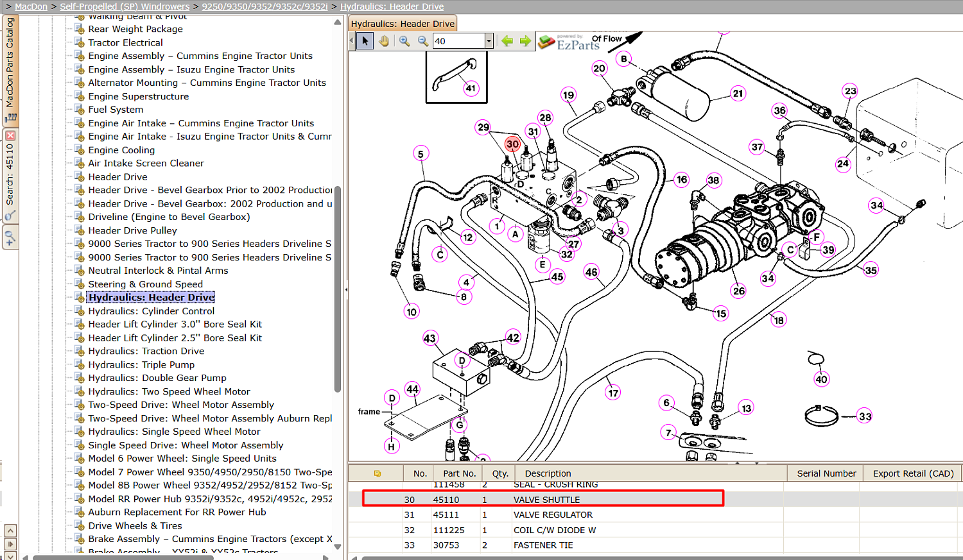Open Rear Weight Package tree item

click(135, 29)
